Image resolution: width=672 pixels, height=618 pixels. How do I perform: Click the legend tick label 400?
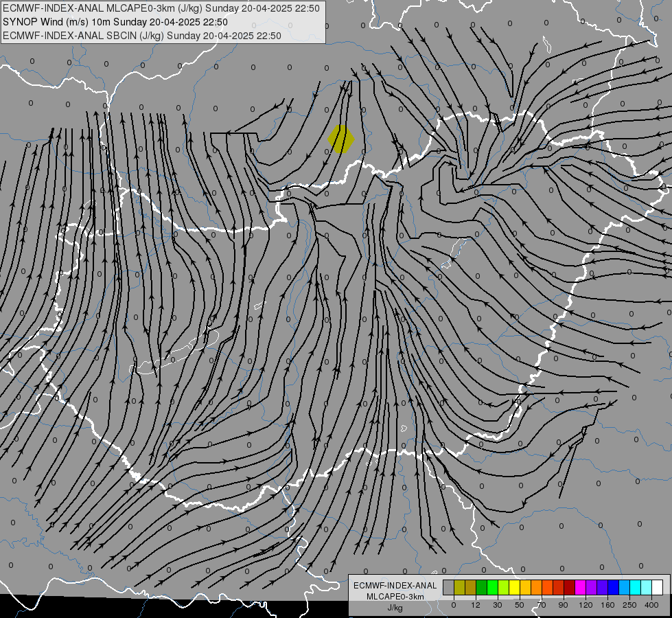pos(651,605)
